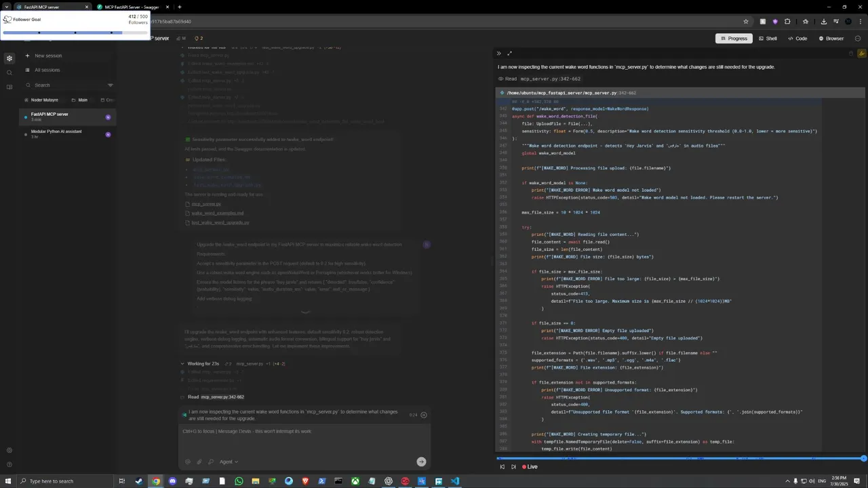
Task: Click Follower Goal overlay progress bar
Action: point(75,32)
